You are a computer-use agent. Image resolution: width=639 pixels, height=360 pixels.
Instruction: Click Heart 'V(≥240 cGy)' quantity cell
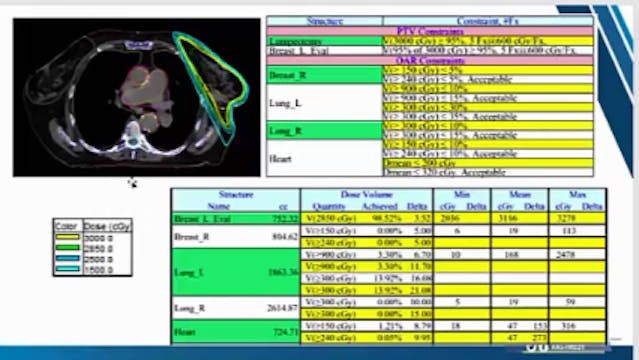pos(331,338)
